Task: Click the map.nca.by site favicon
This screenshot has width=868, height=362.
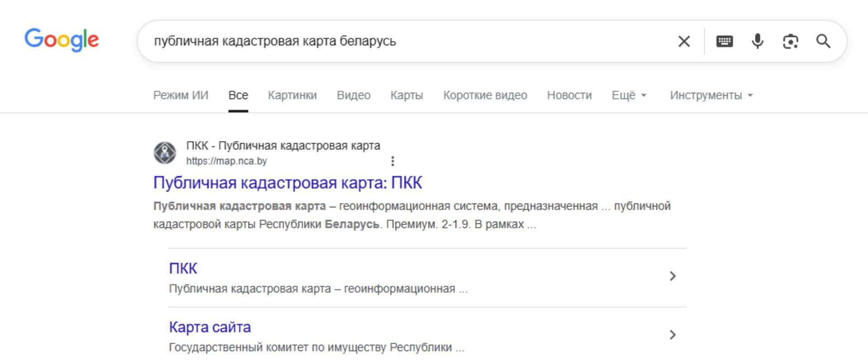Action: pyautogui.click(x=165, y=152)
